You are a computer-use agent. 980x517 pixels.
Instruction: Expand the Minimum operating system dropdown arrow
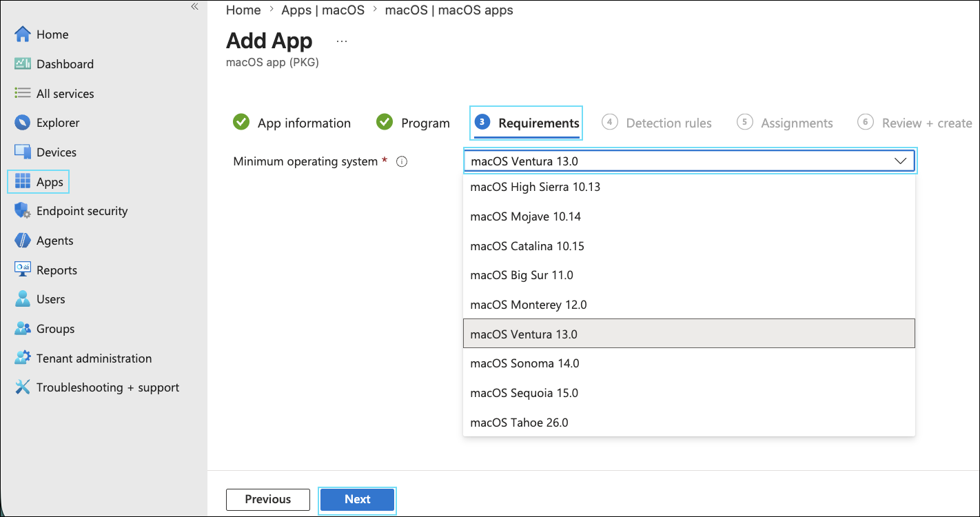click(900, 161)
